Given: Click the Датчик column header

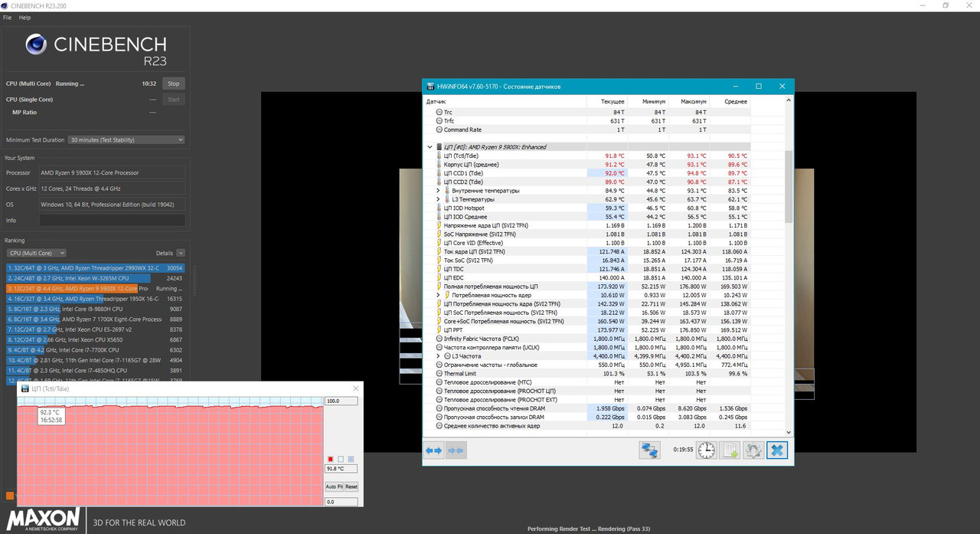Looking at the screenshot, I should [x=505, y=101].
